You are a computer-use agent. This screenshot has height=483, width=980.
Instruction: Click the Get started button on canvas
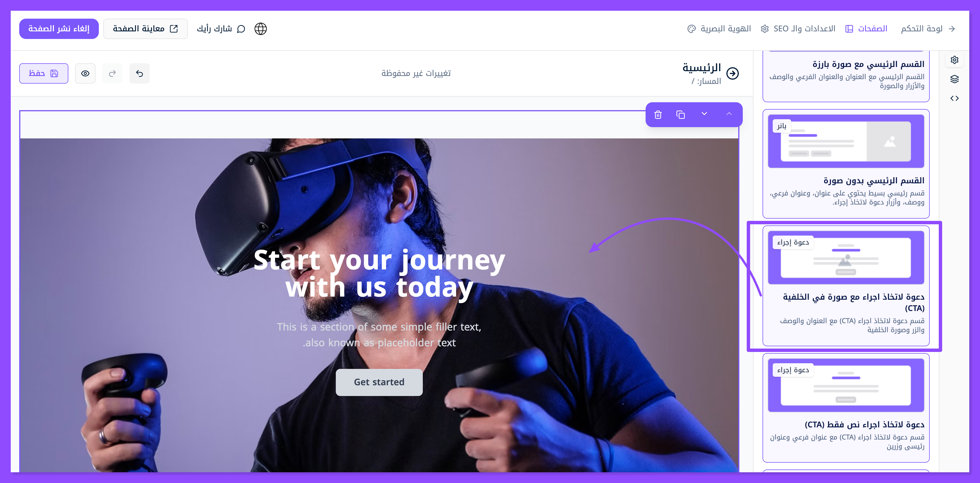pos(379,382)
